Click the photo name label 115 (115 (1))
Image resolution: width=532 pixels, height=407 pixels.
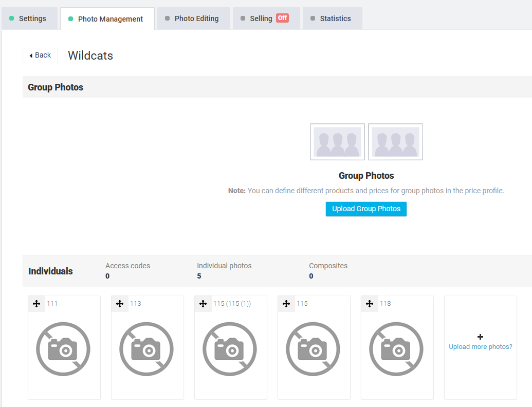click(x=232, y=304)
